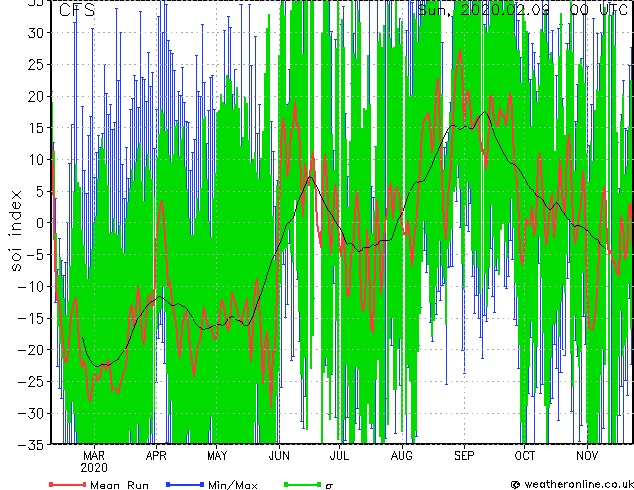Image resolution: width=634 pixels, height=490 pixels.
Task: Click the y-axis value '0'
Action: point(40,223)
